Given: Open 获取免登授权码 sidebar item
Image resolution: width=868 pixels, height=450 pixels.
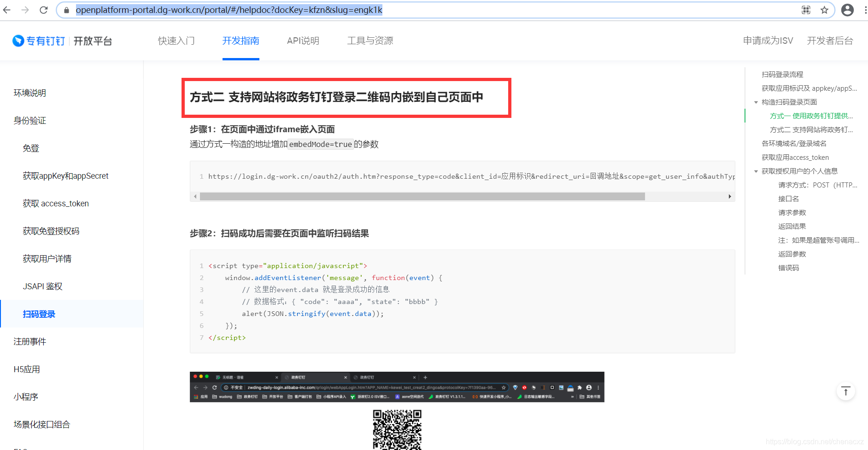Looking at the screenshot, I should (x=51, y=231).
